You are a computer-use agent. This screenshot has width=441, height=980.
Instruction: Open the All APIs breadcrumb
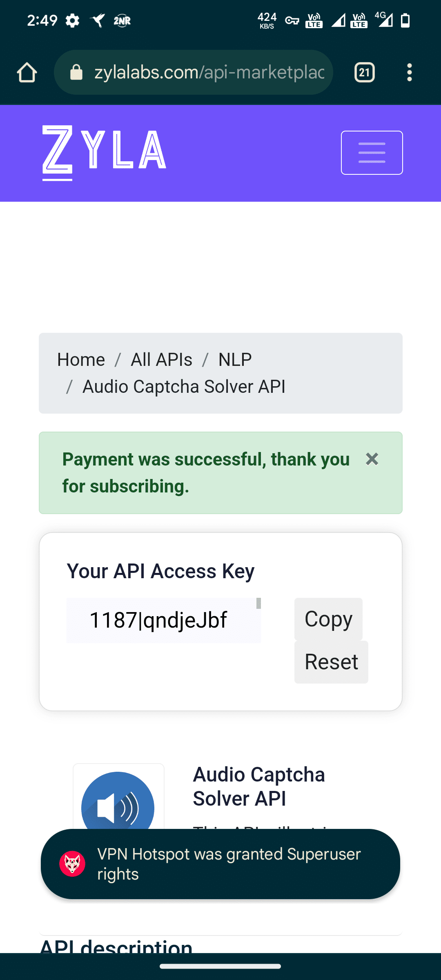pyautogui.click(x=161, y=360)
